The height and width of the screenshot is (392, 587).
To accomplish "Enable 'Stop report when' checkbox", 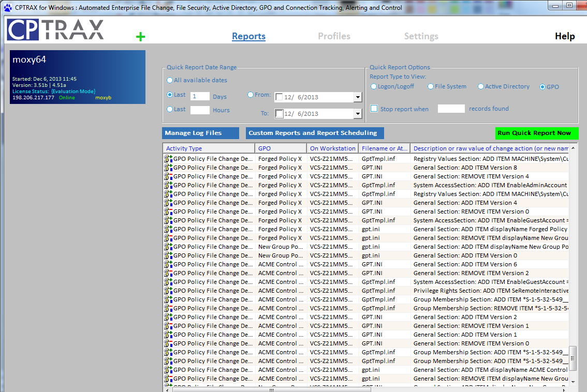I will [x=374, y=109].
